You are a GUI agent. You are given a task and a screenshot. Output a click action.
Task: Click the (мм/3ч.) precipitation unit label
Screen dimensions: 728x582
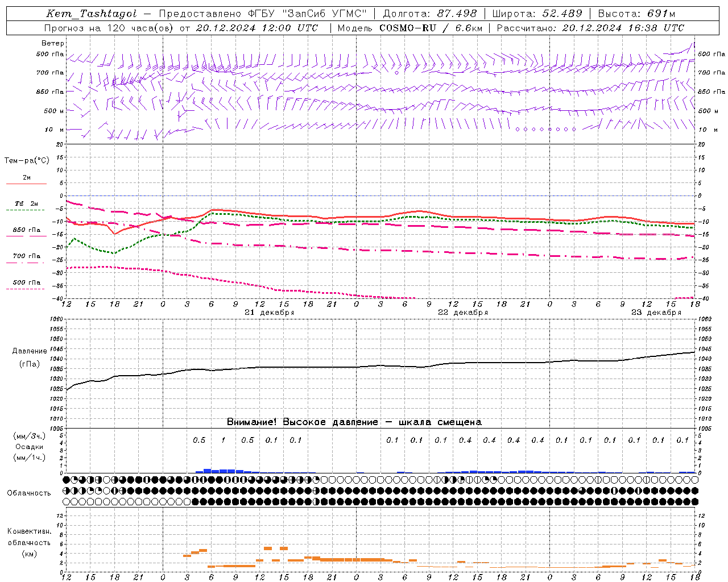[30, 436]
